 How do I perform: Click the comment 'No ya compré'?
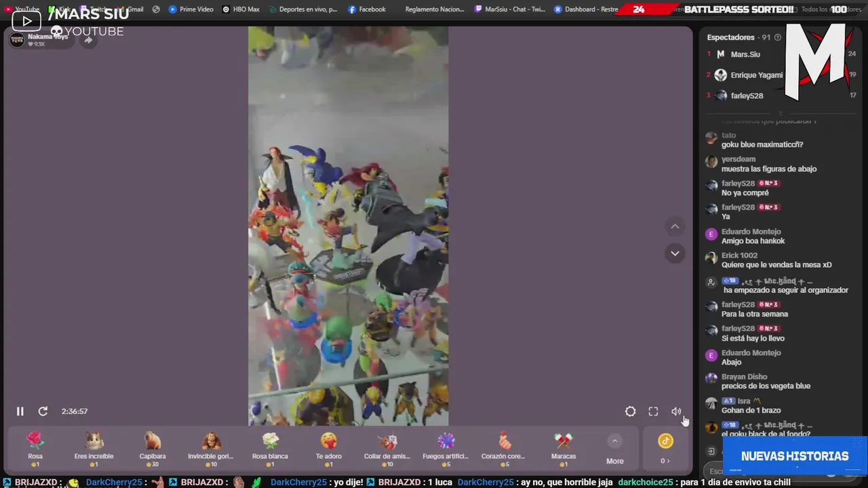coord(745,193)
